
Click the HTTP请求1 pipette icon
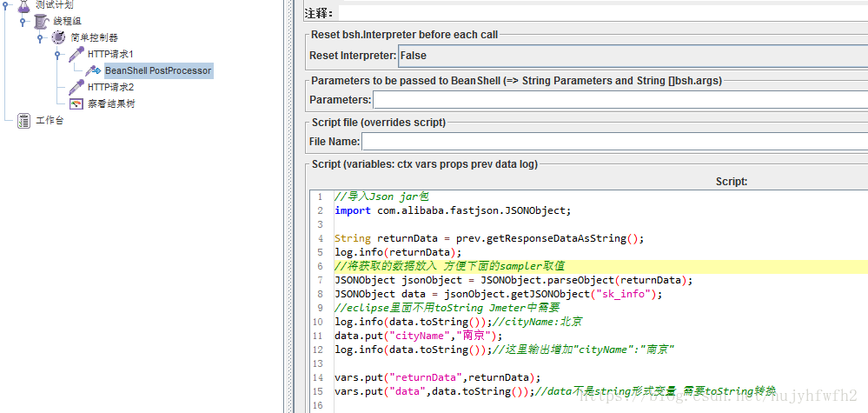coord(76,54)
